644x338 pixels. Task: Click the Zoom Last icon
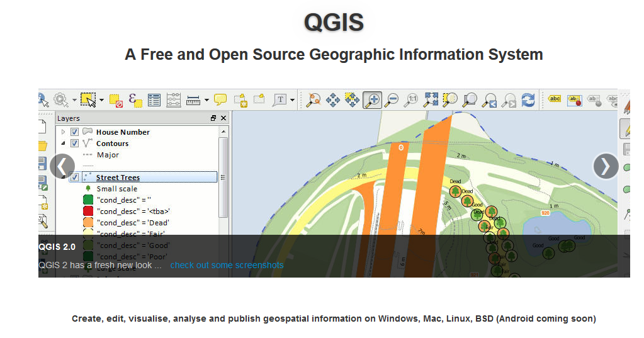(489, 100)
